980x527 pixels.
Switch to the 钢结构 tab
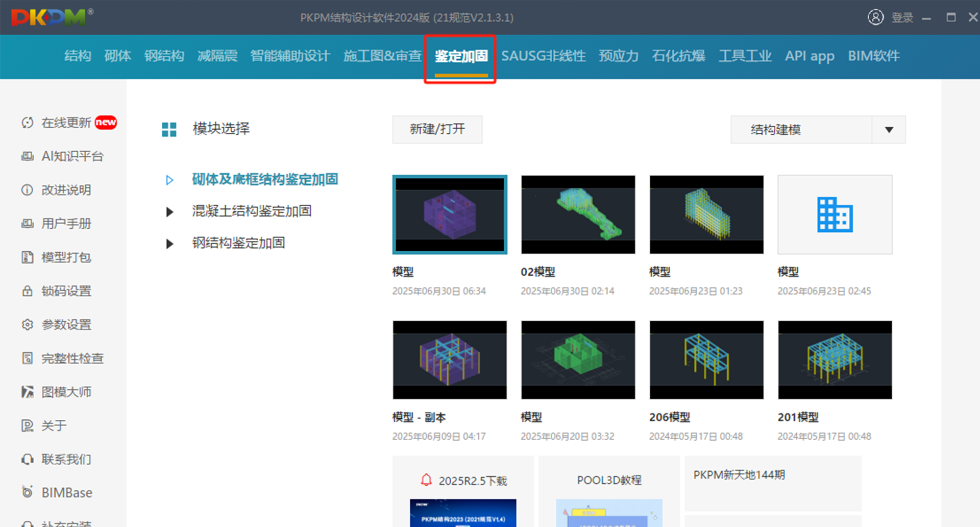(164, 56)
